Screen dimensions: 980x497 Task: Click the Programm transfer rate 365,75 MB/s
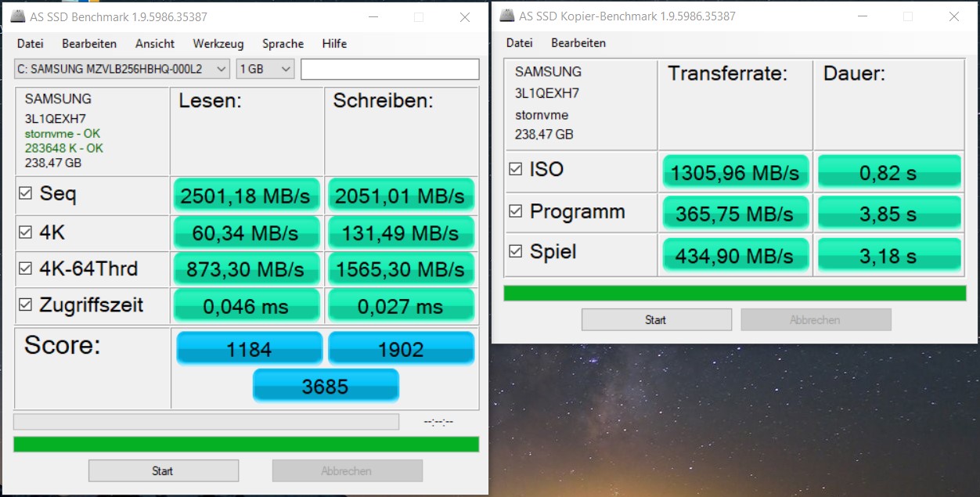click(x=736, y=213)
